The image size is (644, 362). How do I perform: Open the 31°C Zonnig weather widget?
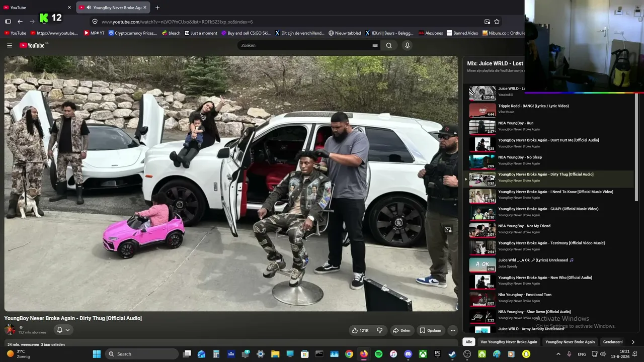[x=18, y=354]
